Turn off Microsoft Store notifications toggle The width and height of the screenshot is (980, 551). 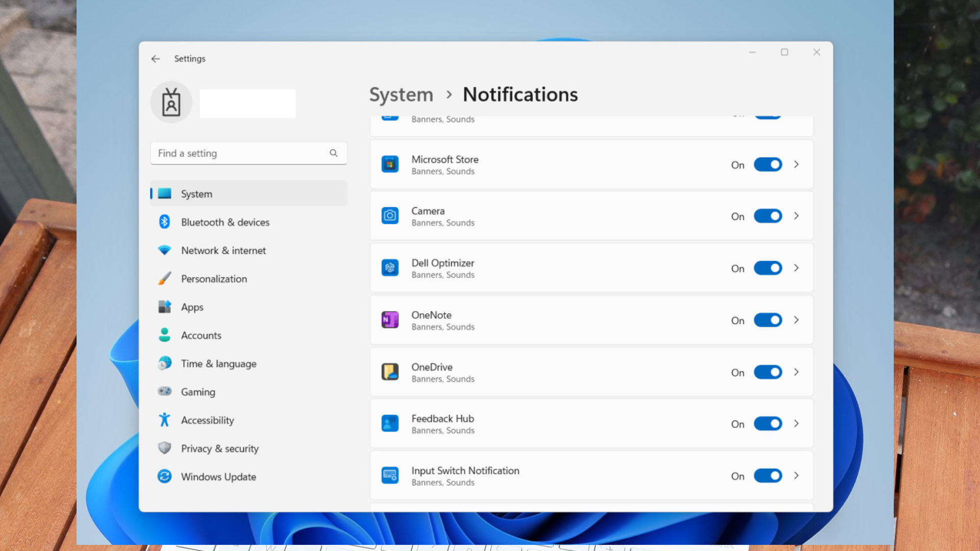tap(768, 164)
